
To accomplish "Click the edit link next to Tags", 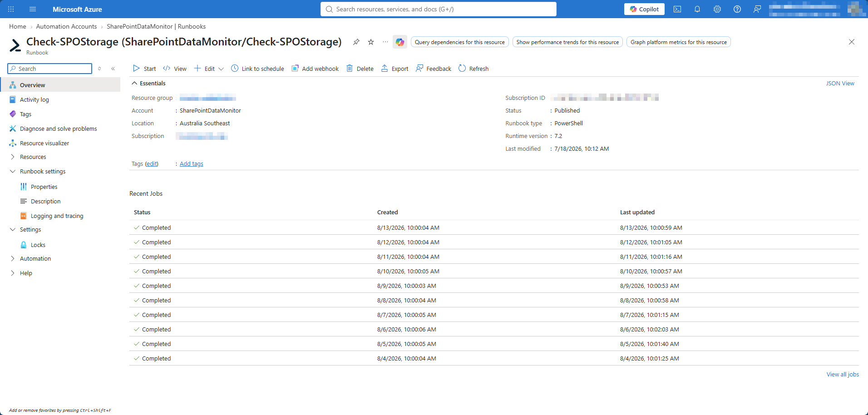I will point(152,164).
